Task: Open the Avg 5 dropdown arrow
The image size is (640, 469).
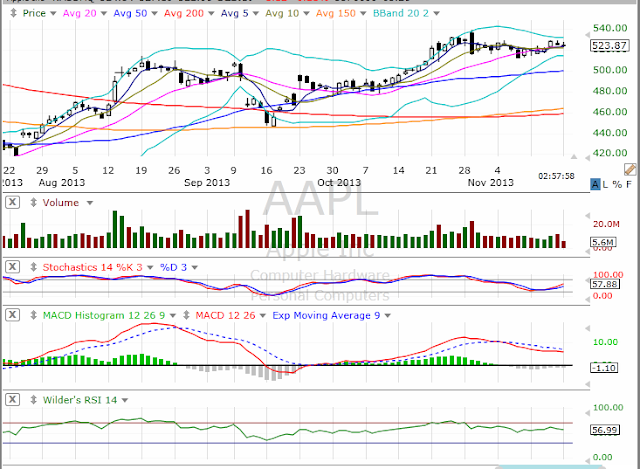Action: 256,14
